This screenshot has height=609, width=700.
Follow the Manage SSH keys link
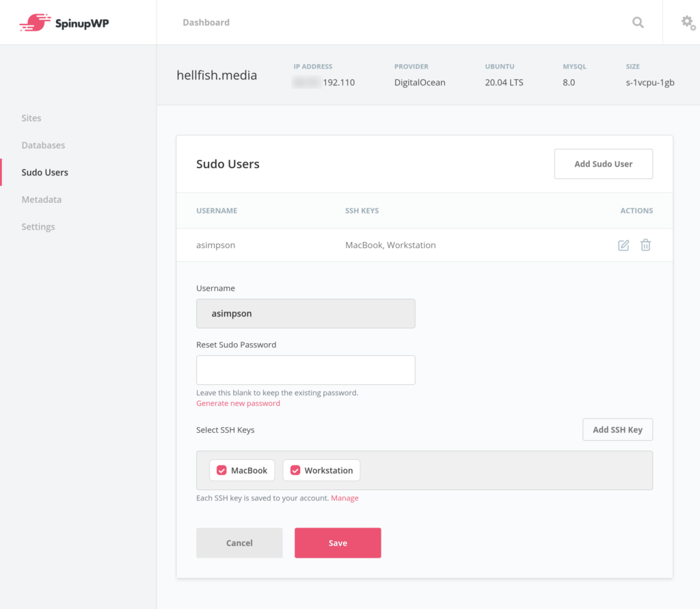(345, 498)
